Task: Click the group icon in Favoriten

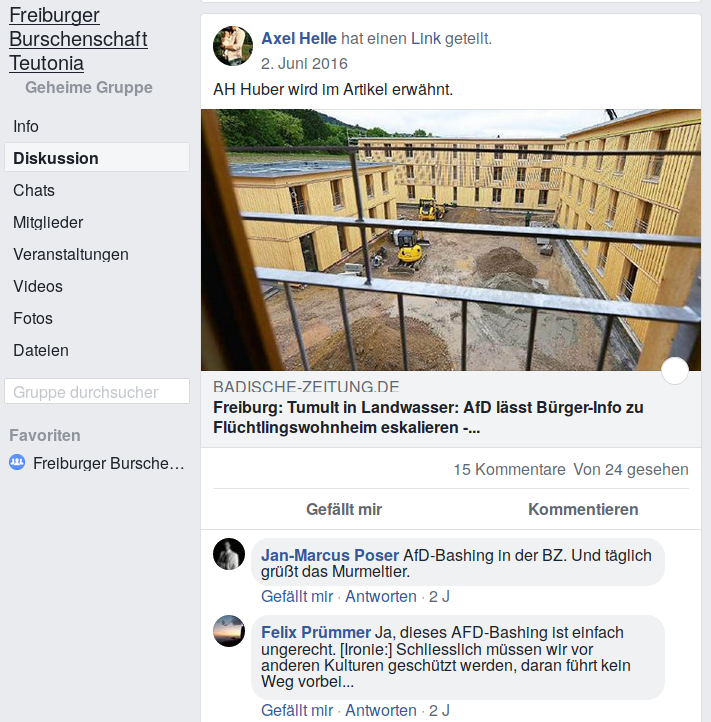Action: pos(17,462)
